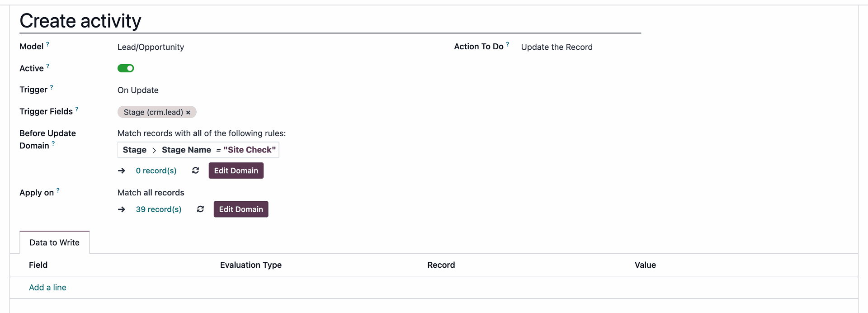The height and width of the screenshot is (313, 868).
Task: Remove the Stage (crm.lead) trigger field tag
Action: 189,113
